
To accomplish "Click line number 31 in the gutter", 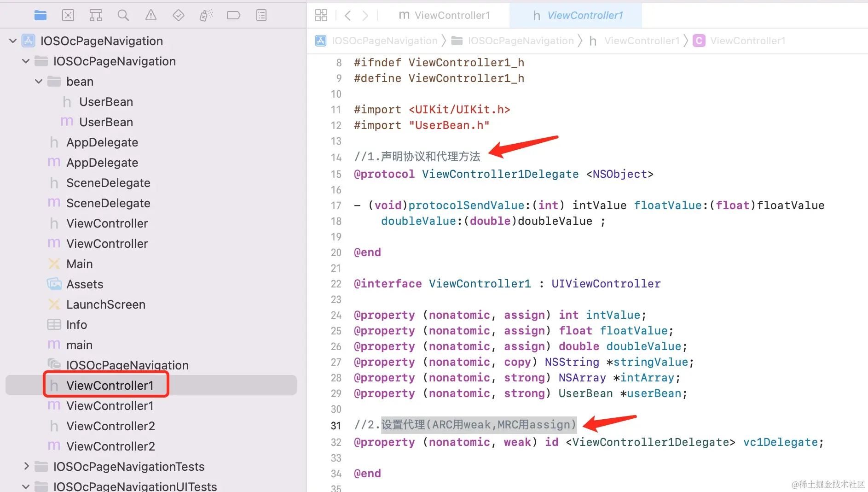I will (x=336, y=426).
